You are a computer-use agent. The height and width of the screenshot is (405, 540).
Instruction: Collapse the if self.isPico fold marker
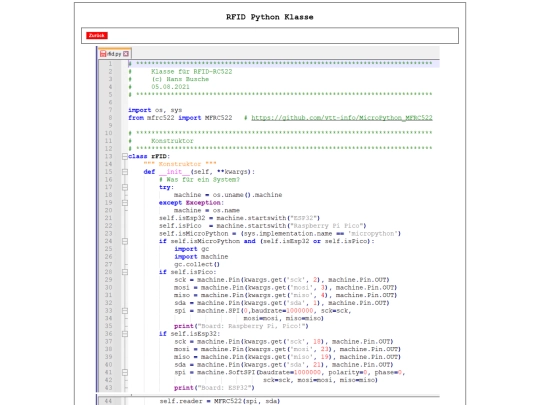(x=125, y=272)
